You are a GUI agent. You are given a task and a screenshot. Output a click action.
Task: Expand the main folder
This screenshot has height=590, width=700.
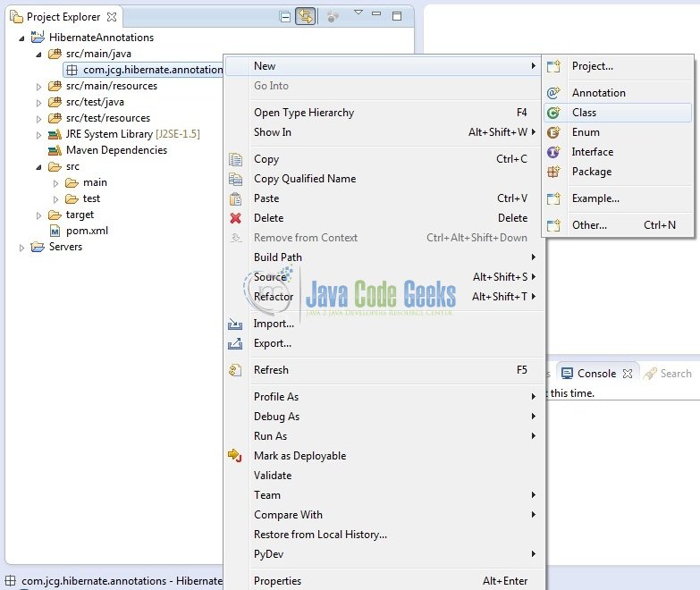[55, 183]
